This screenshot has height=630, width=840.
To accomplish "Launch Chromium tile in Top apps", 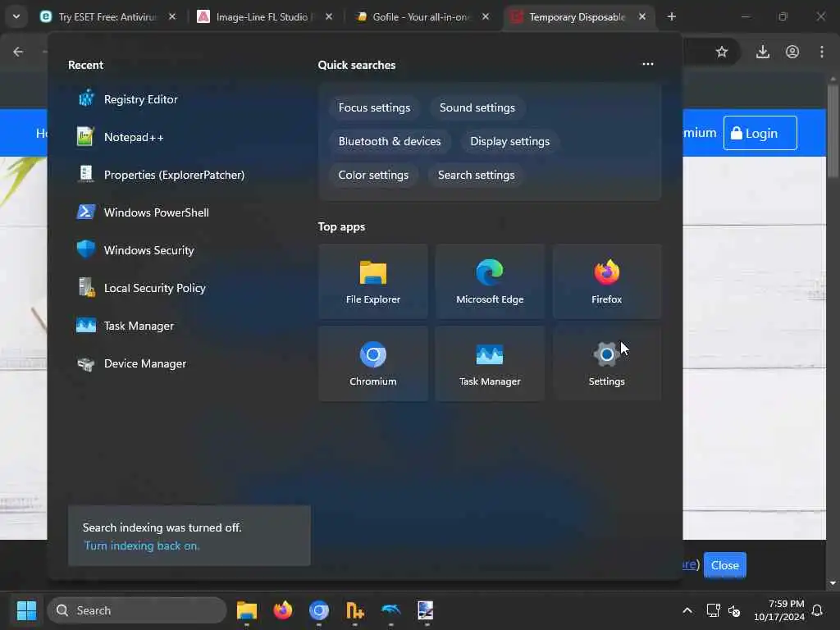I will 373,363.
